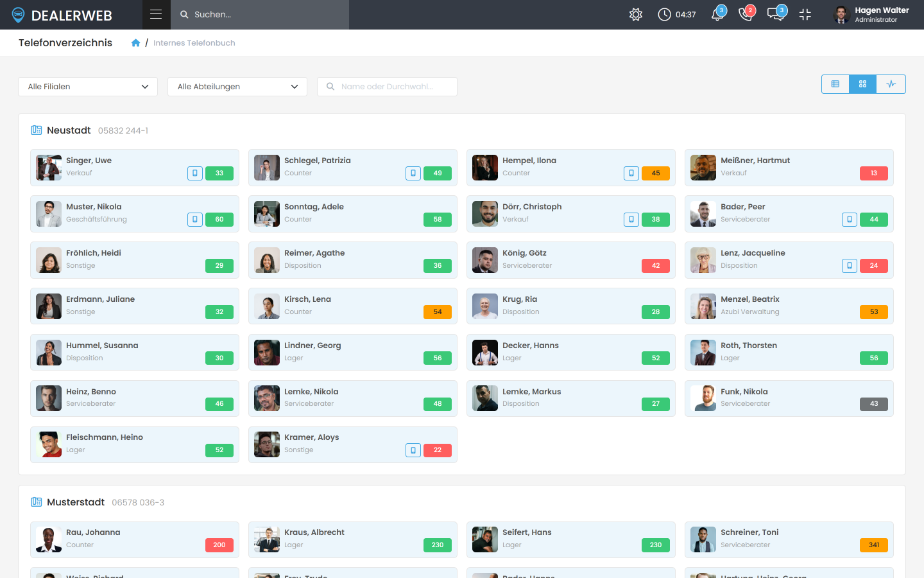The width and height of the screenshot is (924, 578).
Task: Click mobile phone icon for Hempel, Ilona
Action: [x=631, y=173]
